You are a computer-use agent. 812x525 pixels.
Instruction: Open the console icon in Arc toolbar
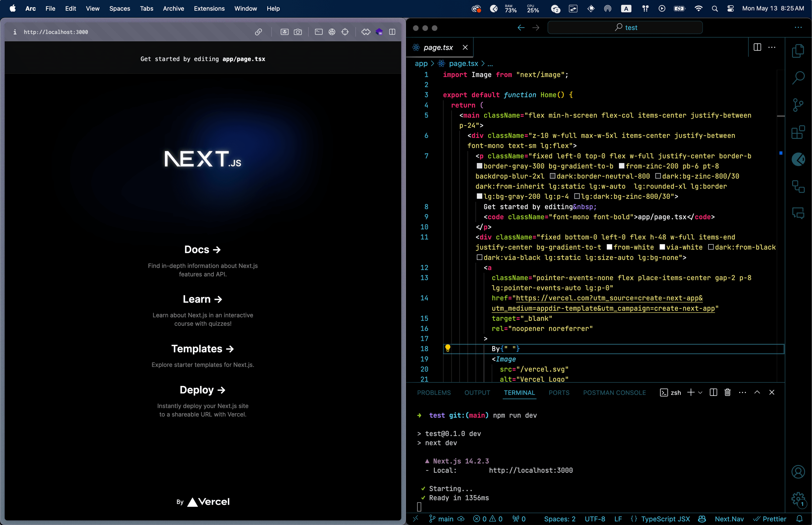point(318,32)
